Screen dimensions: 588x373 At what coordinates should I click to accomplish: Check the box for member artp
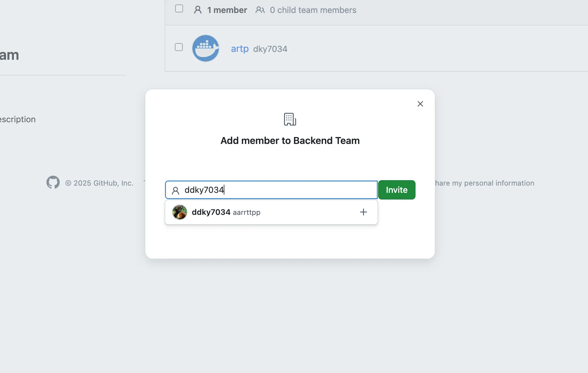tap(179, 47)
